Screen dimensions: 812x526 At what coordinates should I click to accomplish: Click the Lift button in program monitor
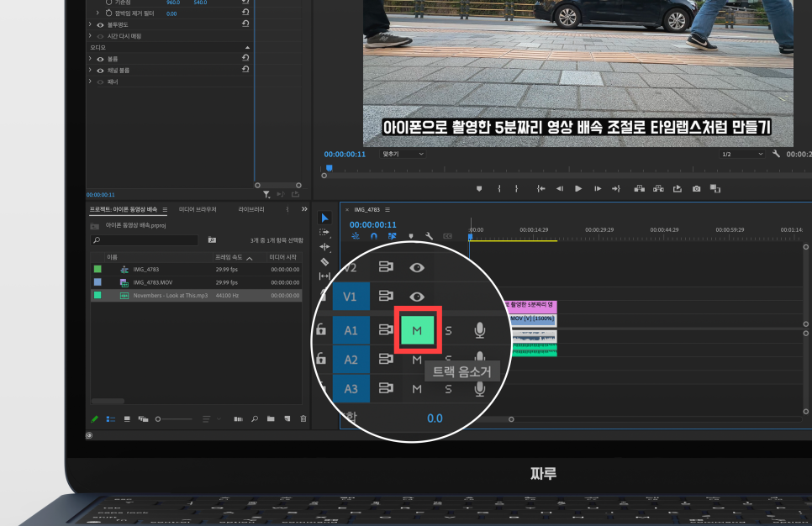[x=640, y=189]
